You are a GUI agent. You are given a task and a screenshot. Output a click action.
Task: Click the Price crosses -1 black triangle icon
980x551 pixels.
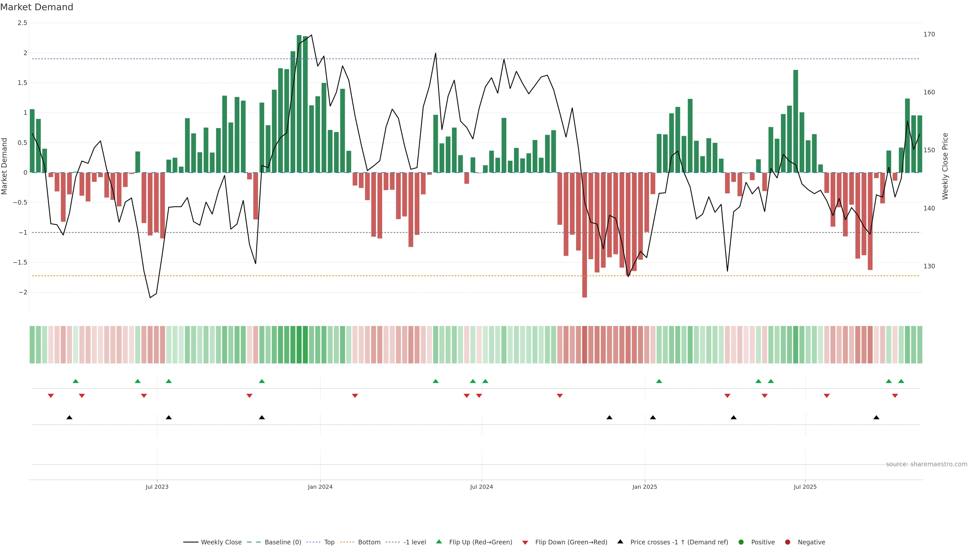pos(620,542)
